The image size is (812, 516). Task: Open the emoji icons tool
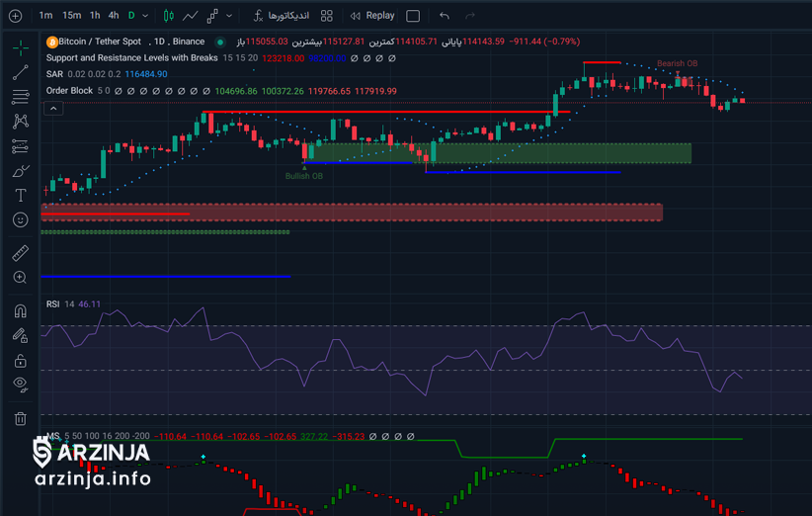21,220
